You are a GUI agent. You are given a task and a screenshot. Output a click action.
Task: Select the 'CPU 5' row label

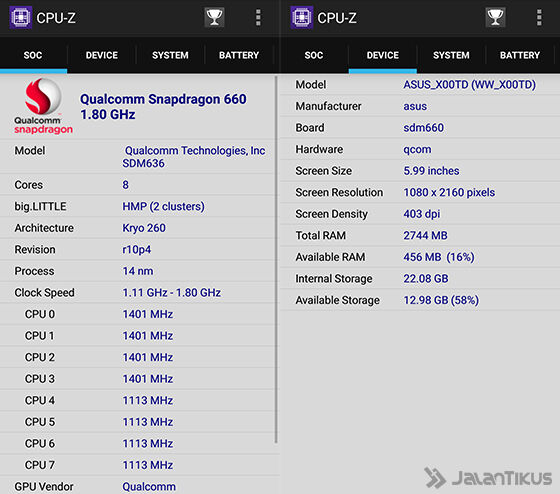click(x=40, y=422)
